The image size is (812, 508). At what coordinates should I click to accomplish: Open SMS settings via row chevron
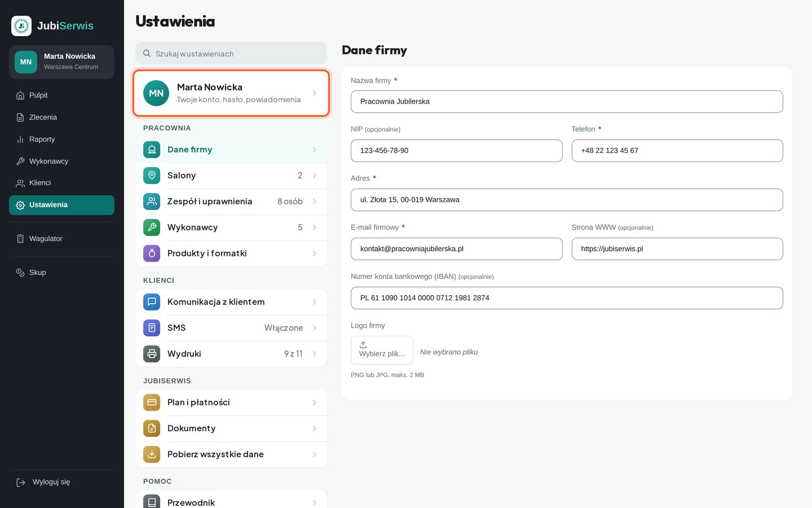(x=315, y=328)
